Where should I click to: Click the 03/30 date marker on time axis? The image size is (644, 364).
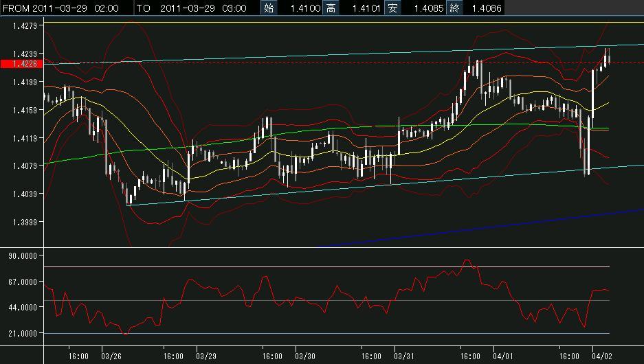pyautogui.click(x=305, y=356)
